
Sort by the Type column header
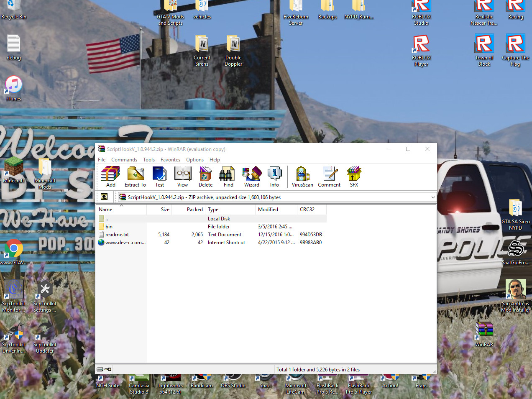tap(230, 210)
